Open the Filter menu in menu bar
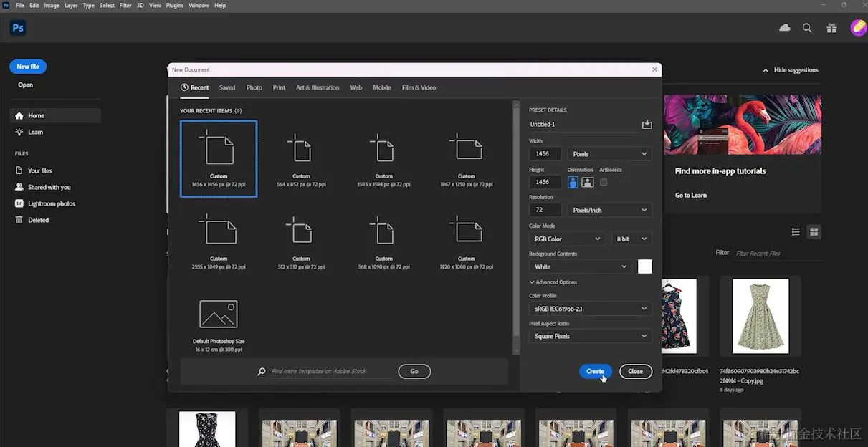Image resolution: width=868 pixels, height=447 pixels. [125, 5]
